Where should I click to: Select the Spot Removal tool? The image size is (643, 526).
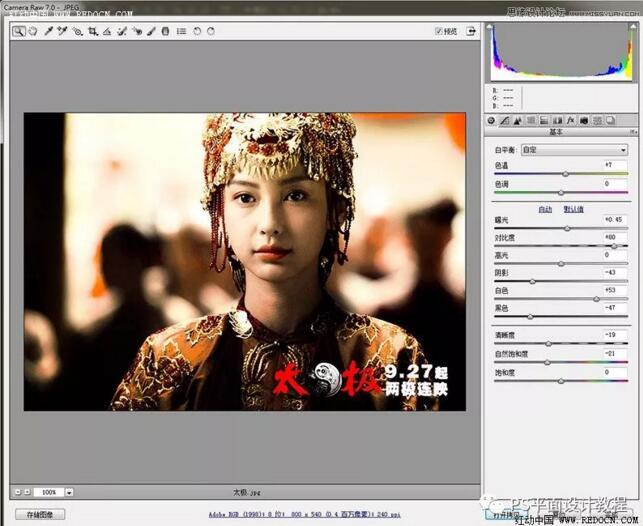(122, 31)
